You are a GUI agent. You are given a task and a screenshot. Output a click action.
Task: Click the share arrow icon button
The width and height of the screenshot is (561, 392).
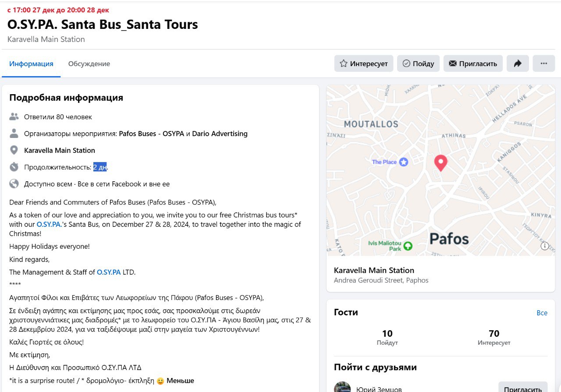[x=518, y=64]
